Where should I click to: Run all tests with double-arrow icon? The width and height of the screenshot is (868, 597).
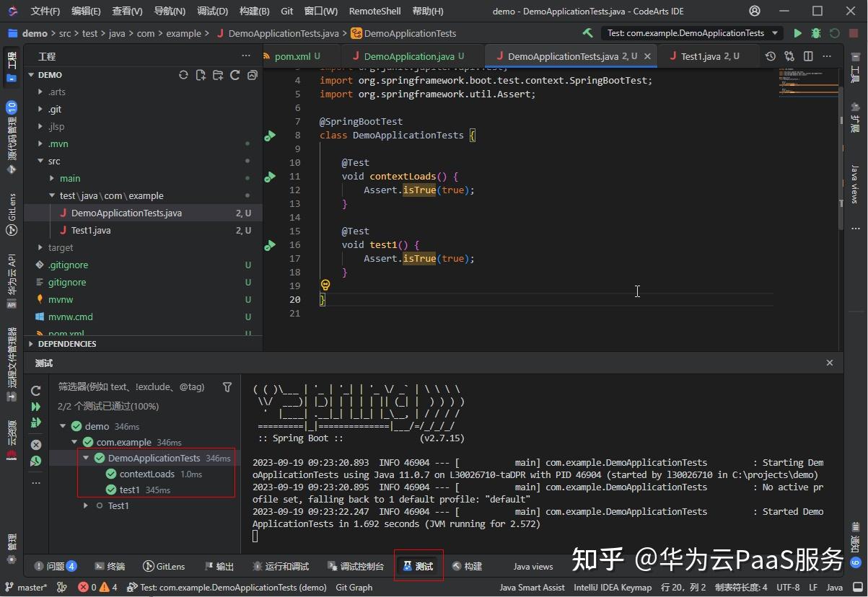click(x=36, y=407)
